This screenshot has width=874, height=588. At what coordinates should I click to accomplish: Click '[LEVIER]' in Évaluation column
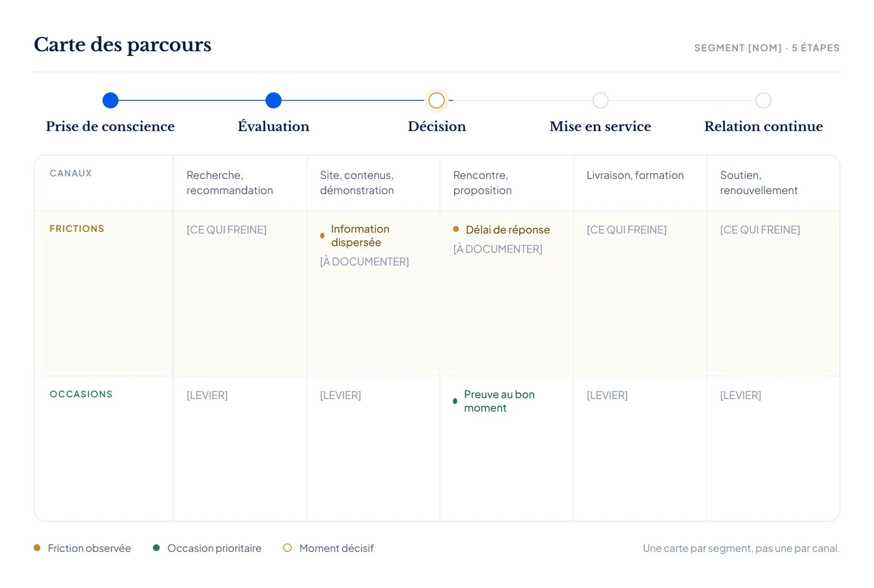[x=340, y=396]
